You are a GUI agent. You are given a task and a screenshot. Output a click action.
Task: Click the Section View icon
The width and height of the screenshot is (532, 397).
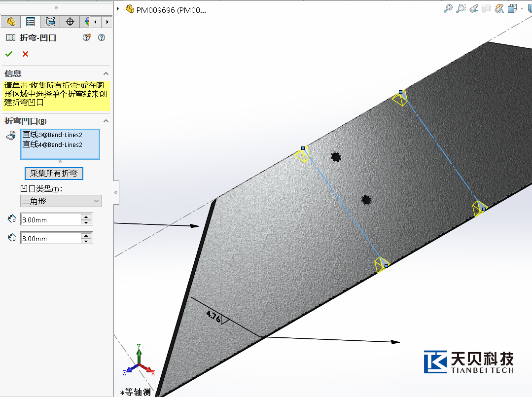[x=487, y=8]
